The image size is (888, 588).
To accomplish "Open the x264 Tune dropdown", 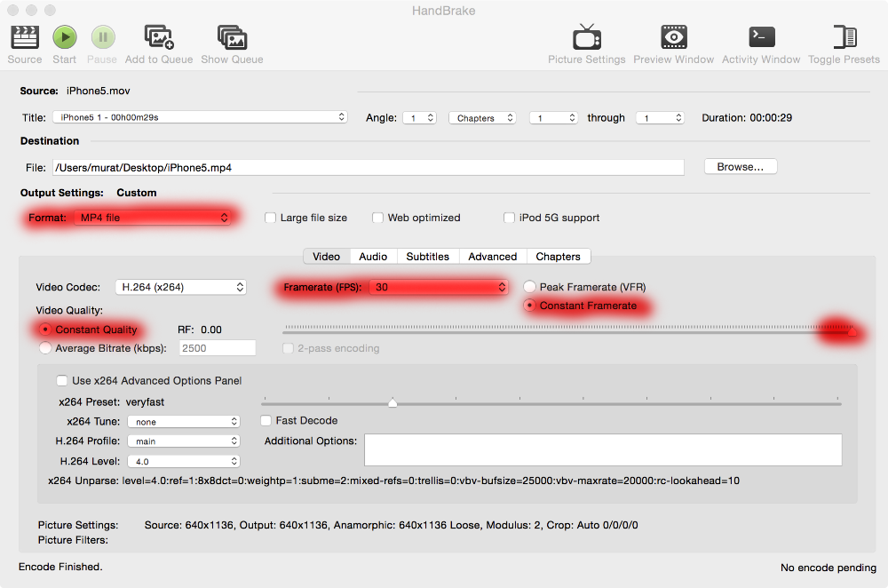I will [x=184, y=421].
